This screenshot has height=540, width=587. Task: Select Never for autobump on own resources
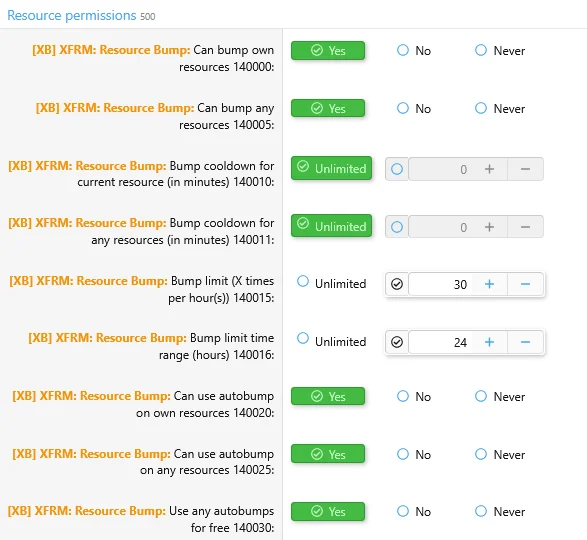(500, 397)
